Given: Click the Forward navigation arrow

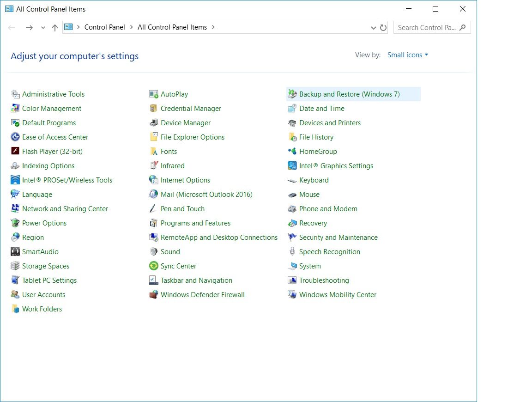Looking at the screenshot, I should point(29,28).
